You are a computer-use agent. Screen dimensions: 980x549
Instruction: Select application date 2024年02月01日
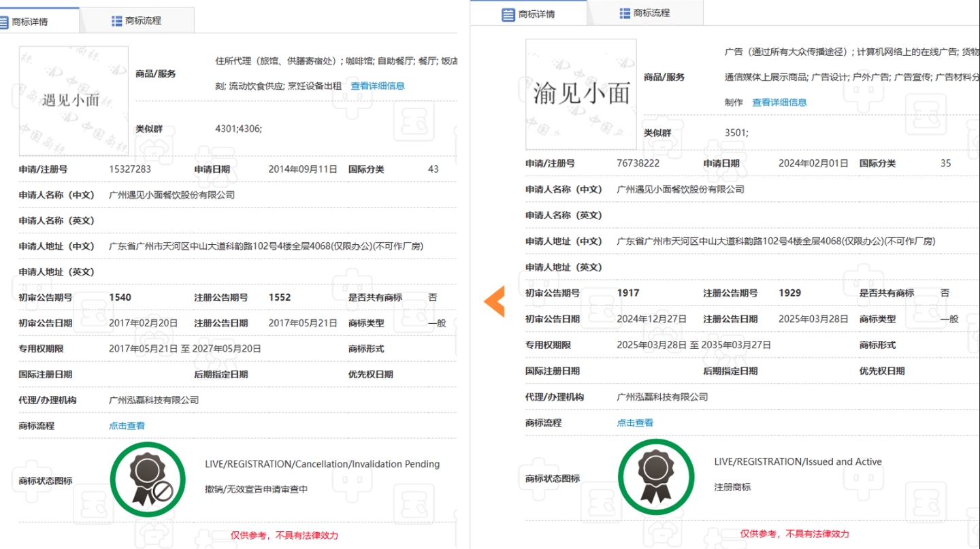pos(813,163)
